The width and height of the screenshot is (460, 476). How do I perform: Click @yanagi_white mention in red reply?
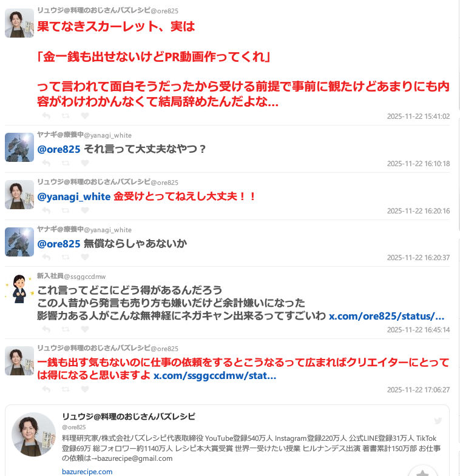click(x=74, y=196)
